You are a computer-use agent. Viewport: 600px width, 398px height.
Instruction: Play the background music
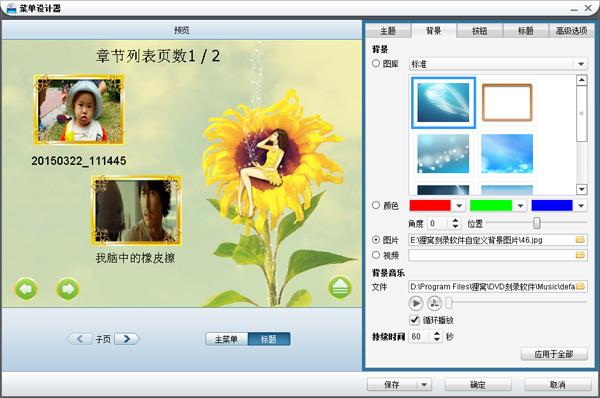click(416, 303)
